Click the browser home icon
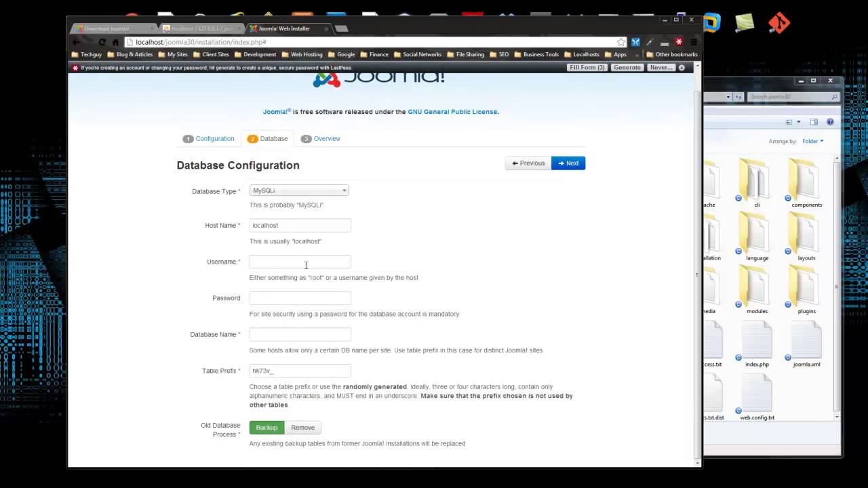Viewport: 868px width, 488px height. 116,42
